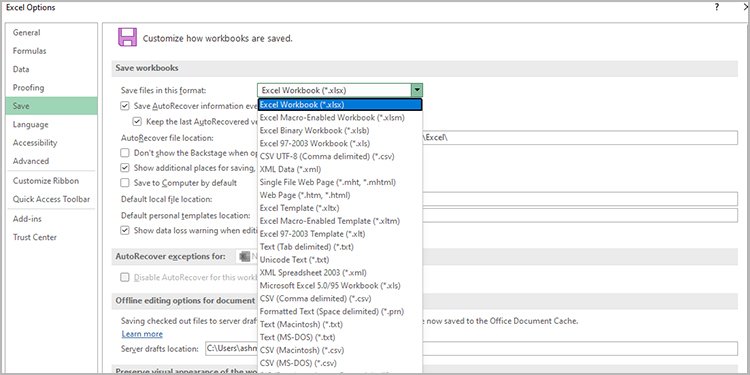This screenshot has width=750, height=375.
Task: Check Save to Computer by default
Action: point(125,183)
